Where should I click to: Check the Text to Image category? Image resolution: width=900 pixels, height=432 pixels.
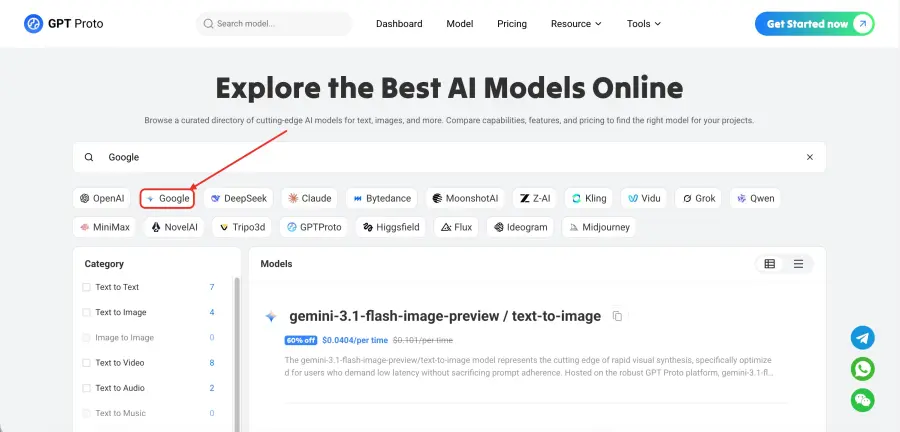click(x=87, y=312)
